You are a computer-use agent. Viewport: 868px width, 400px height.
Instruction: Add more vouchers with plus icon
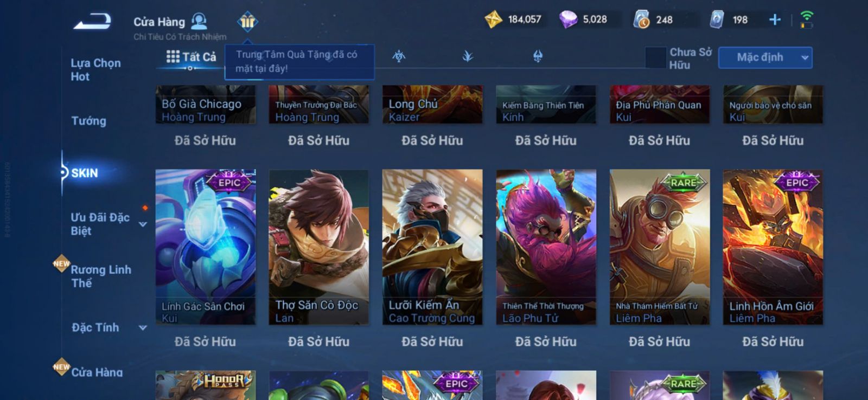(775, 20)
